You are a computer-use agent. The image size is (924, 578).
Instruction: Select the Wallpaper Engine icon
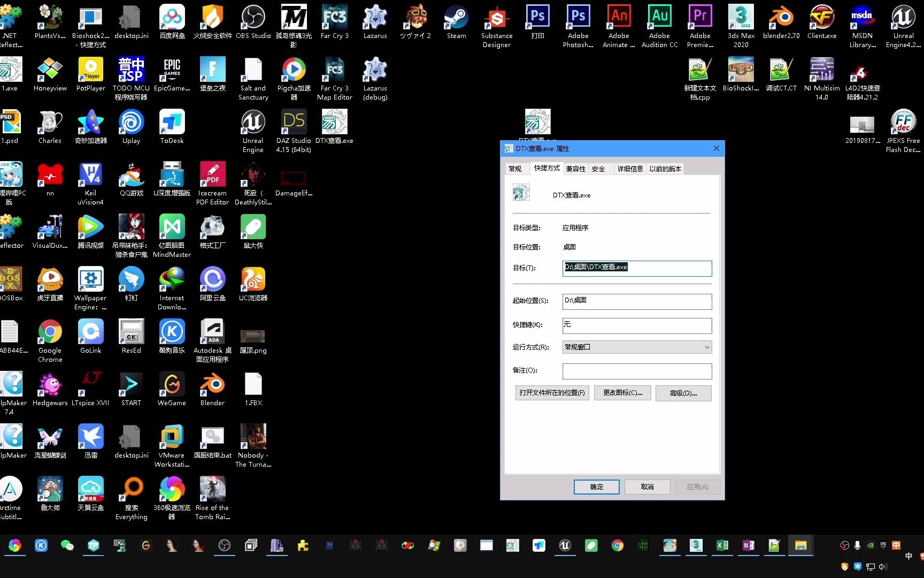click(x=90, y=289)
